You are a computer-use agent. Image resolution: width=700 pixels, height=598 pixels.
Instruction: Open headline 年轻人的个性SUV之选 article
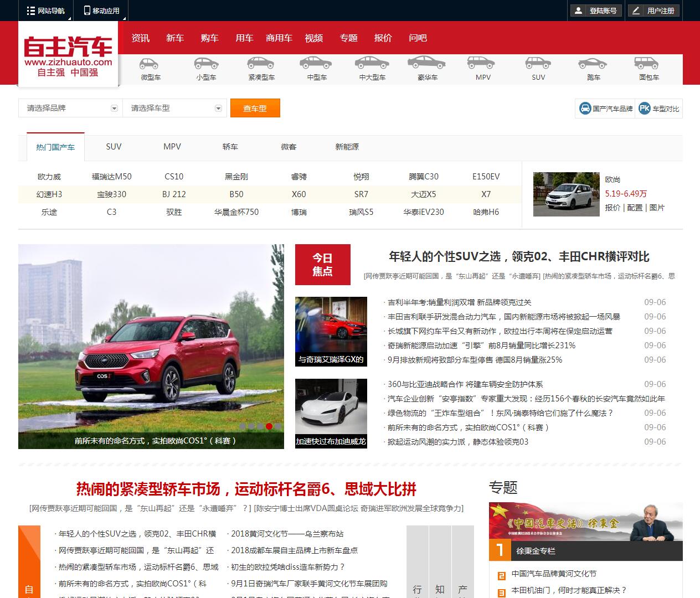[519, 256]
